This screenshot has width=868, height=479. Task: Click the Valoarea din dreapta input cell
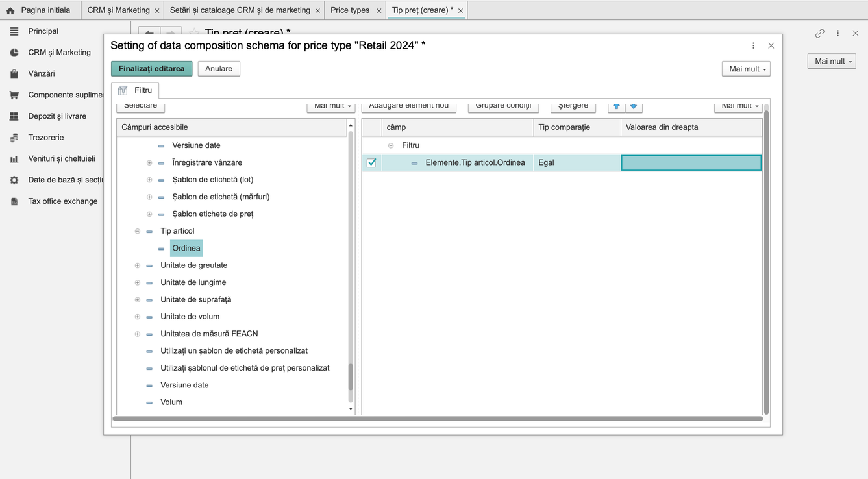pyautogui.click(x=691, y=163)
